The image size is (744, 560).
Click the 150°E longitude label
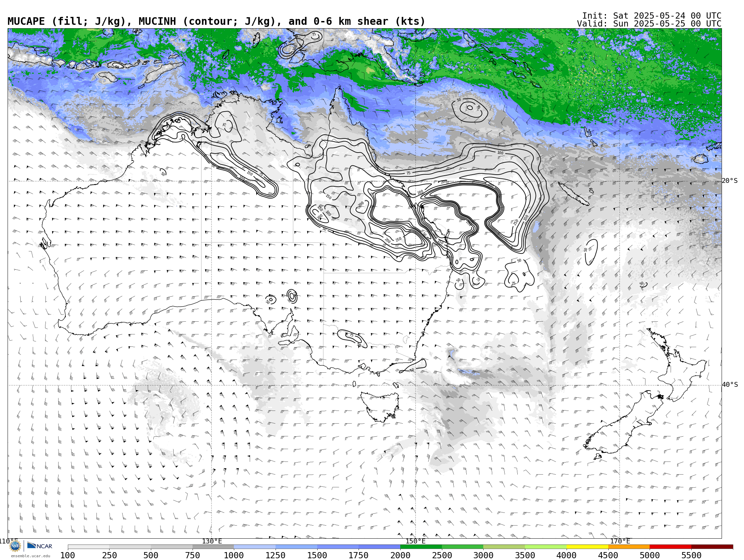pyautogui.click(x=415, y=541)
